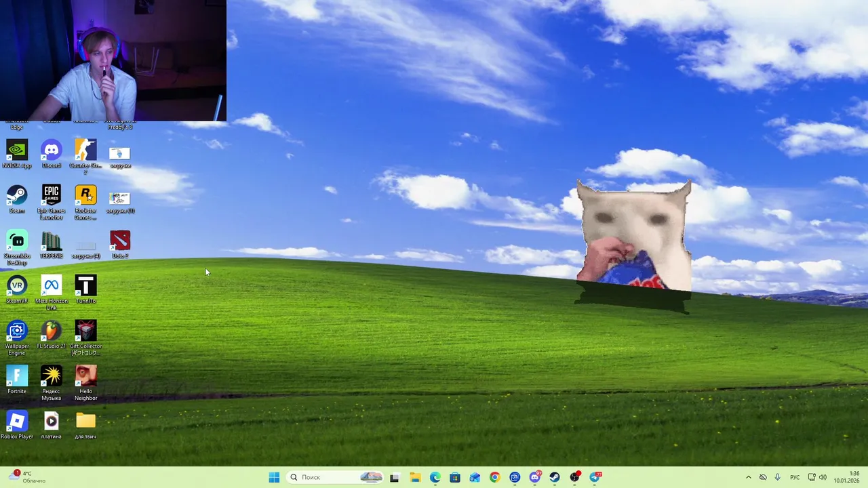Select the Wallpaper Engine desktop shortcut
This screenshot has height=488, width=868.
(x=17, y=338)
